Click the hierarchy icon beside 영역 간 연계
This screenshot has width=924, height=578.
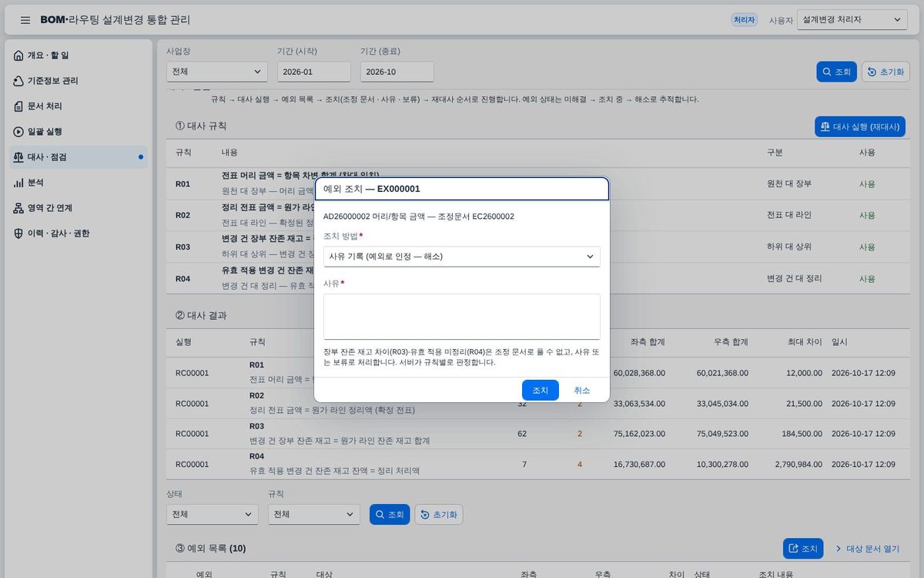click(18, 208)
